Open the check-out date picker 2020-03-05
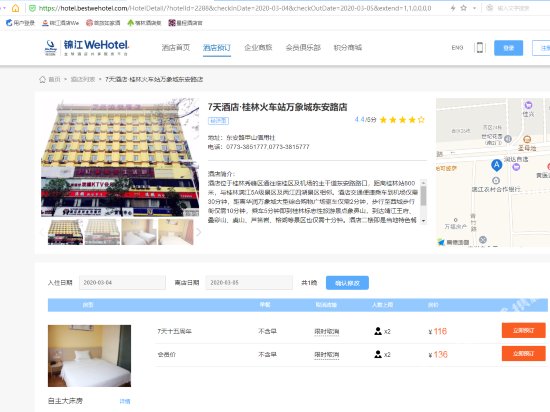Screen dimensions: 550x412 [x=249, y=283]
